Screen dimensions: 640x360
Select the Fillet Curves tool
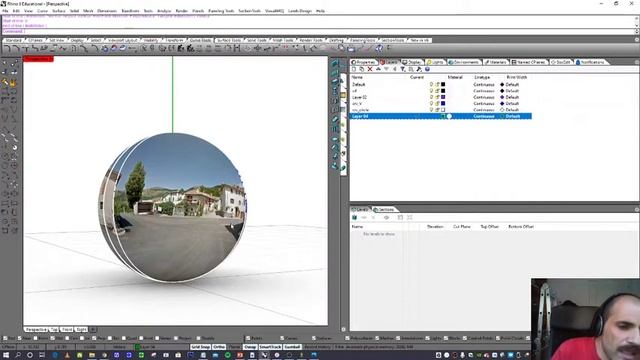click(x=7, y=49)
